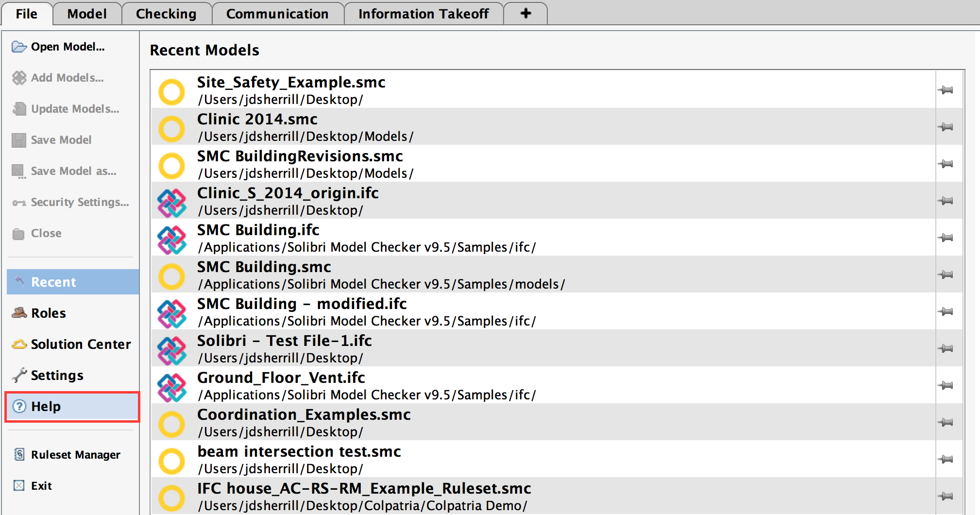Pin Solibri - Test File-1.ifc to recent list
The image size is (980, 515).
click(946, 348)
